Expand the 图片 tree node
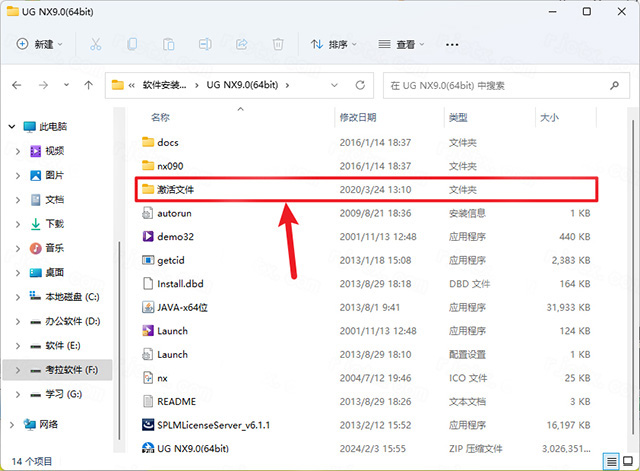 [18, 176]
